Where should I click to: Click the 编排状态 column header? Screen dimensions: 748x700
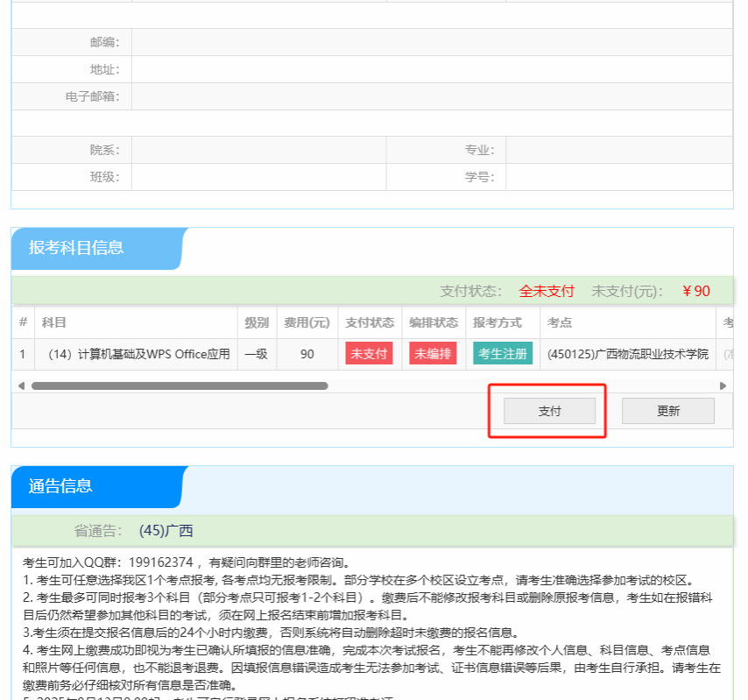coord(433,322)
